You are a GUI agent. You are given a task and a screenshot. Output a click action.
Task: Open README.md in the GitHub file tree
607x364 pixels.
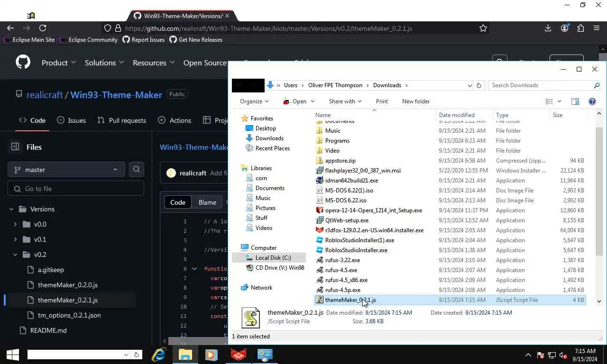(48, 330)
